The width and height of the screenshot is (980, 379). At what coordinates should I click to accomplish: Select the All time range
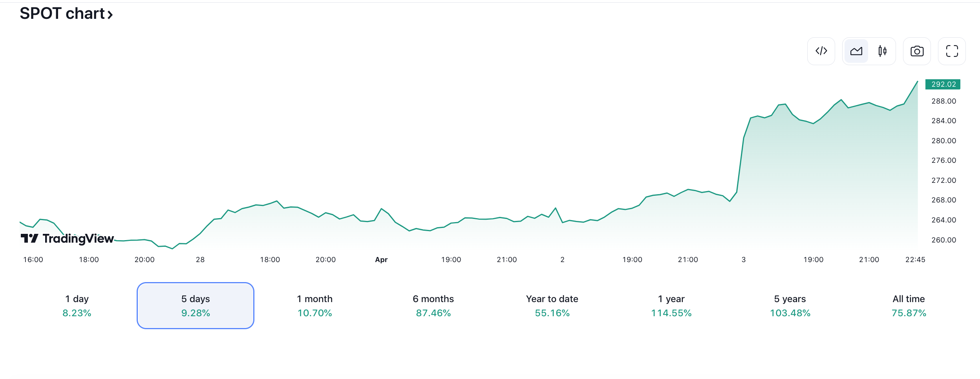click(909, 306)
